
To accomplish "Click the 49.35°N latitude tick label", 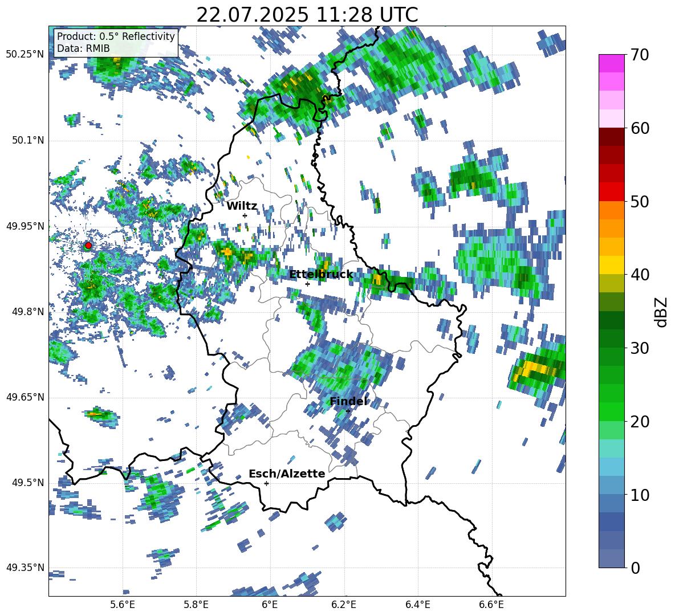I will point(25,568).
